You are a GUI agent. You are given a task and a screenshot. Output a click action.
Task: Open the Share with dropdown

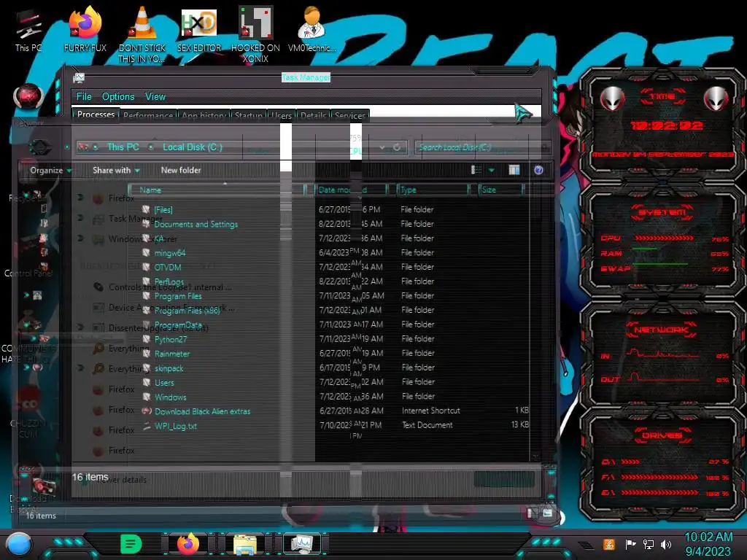[116, 170]
